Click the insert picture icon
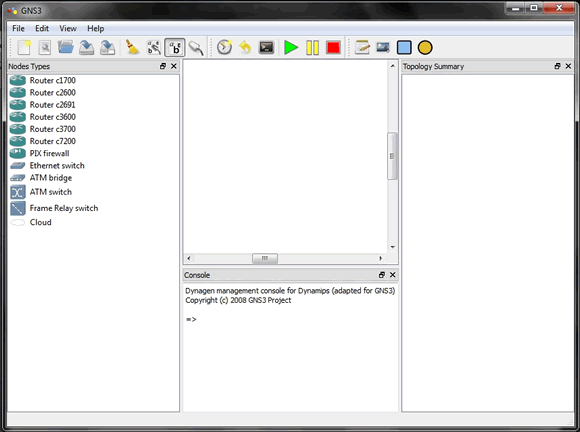 point(383,47)
